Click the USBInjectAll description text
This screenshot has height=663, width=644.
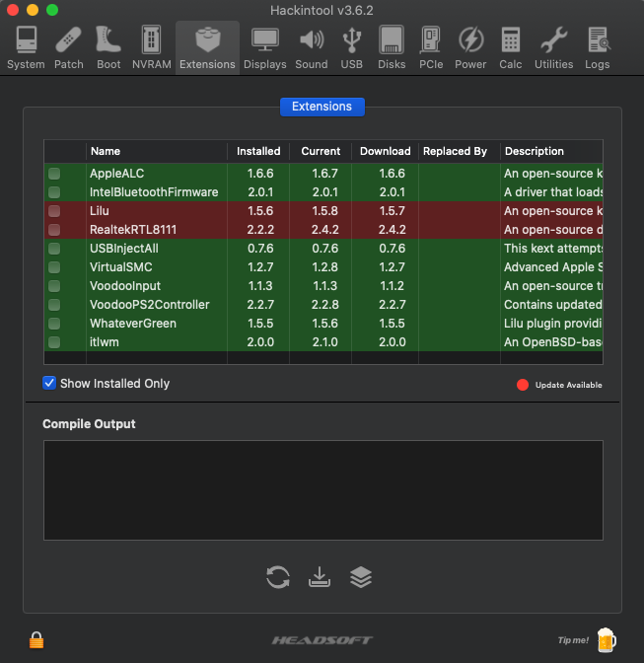(x=552, y=249)
